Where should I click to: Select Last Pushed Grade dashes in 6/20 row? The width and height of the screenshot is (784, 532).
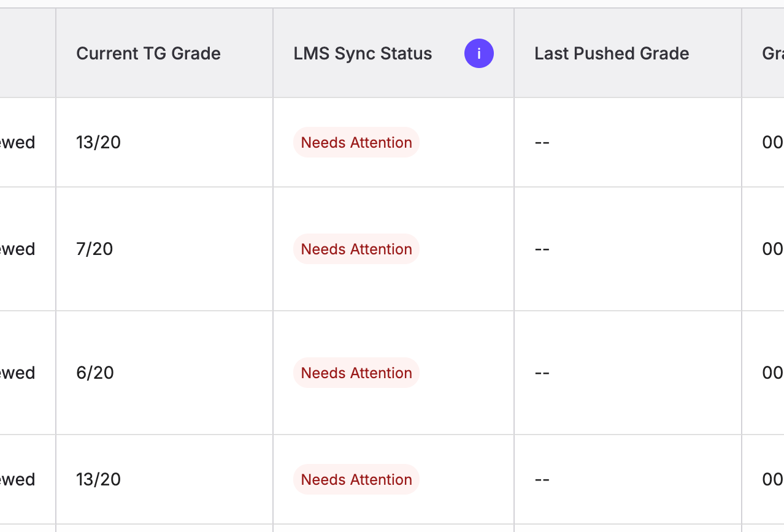pyautogui.click(x=542, y=373)
